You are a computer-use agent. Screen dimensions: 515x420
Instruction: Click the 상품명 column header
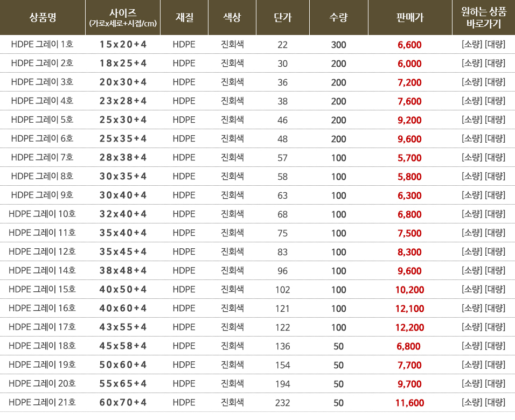43,17
